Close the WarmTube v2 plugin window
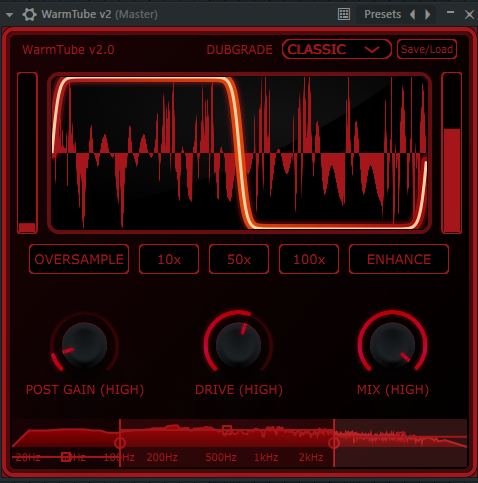 coord(469,15)
